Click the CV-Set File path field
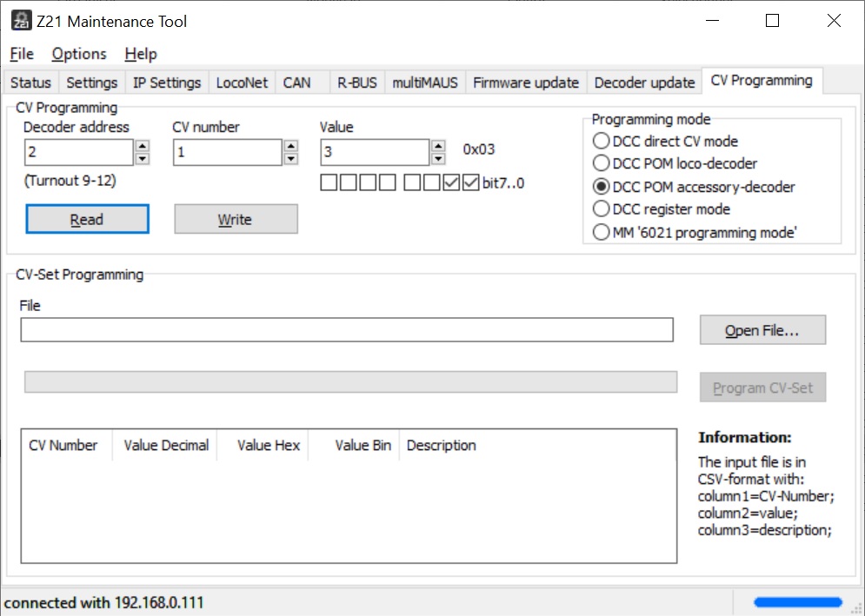This screenshot has width=865, height=616. [347, 330]
